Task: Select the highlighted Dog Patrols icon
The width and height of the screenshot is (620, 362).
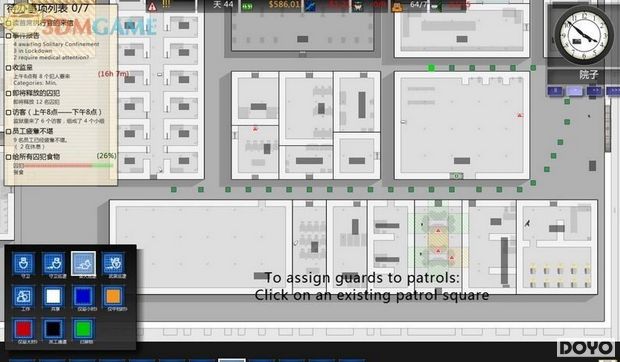Action: tap(83, 264)
